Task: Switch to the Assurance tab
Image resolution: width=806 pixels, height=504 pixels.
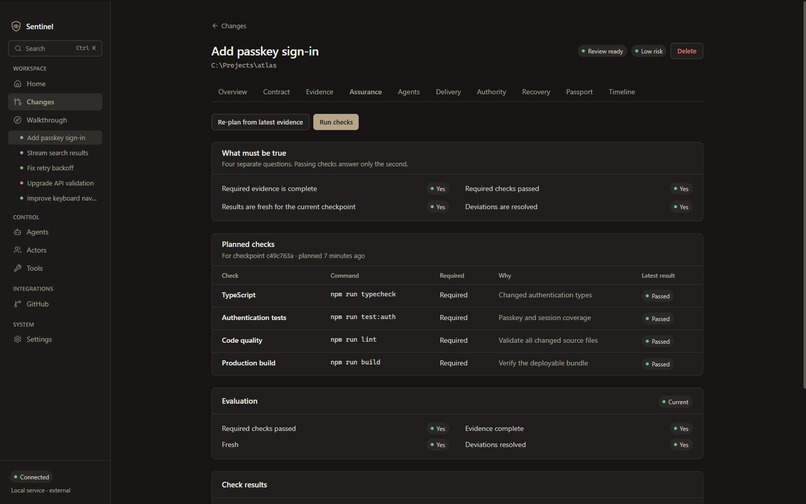Action: click(365, 92)
